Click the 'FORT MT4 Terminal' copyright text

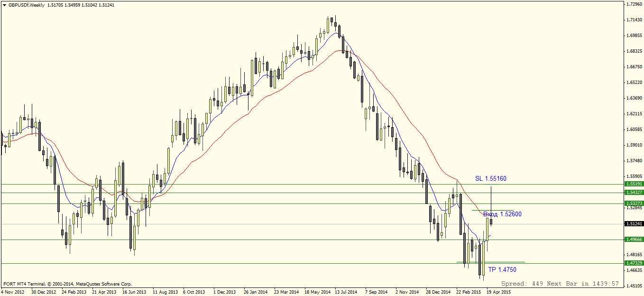click(x=67, y=284)
